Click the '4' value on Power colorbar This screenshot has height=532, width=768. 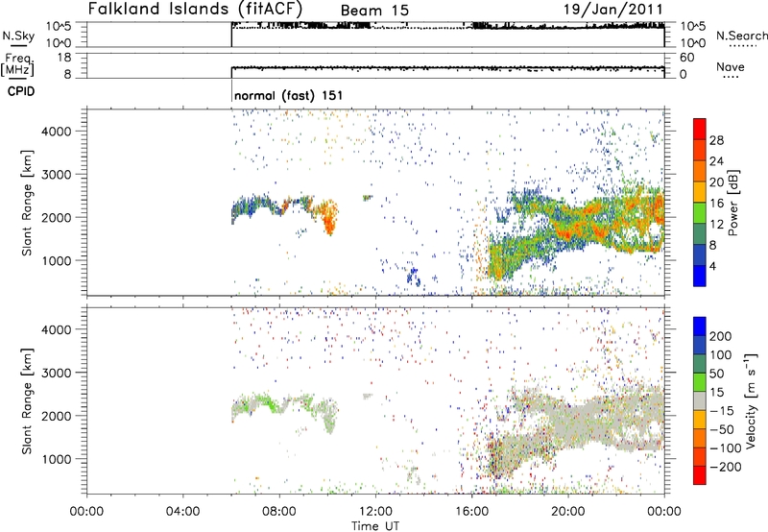click(x=712, y=266)
